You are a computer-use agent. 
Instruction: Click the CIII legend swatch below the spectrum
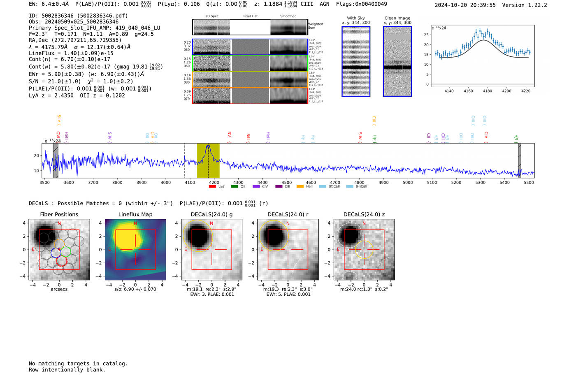click(x=279, y=186)
